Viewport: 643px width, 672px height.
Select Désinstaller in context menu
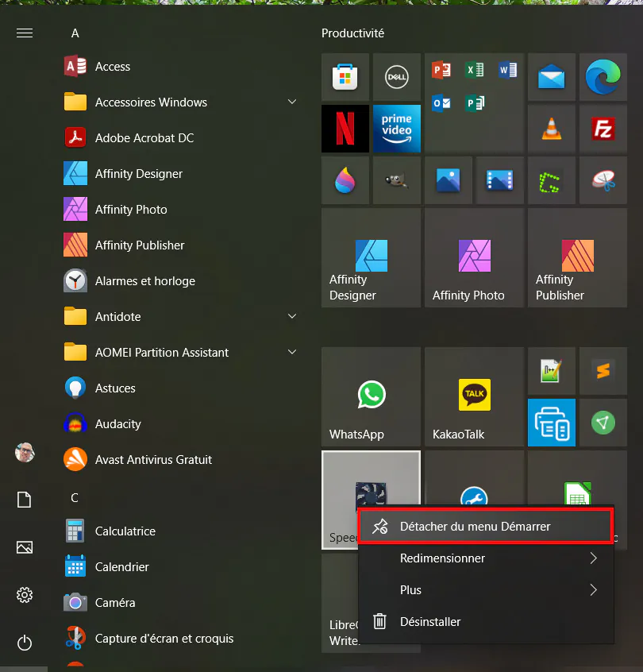486,621
